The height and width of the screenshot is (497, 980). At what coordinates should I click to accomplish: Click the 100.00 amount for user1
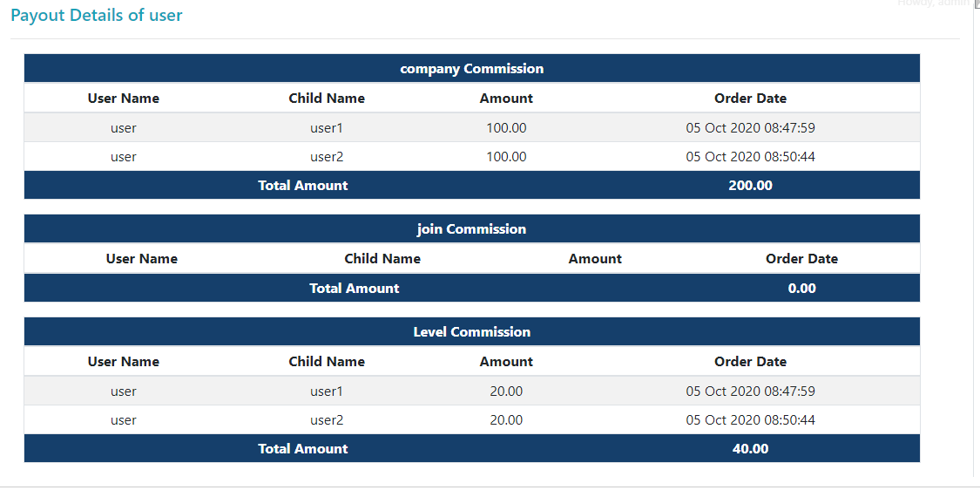[x=506, y=128]
